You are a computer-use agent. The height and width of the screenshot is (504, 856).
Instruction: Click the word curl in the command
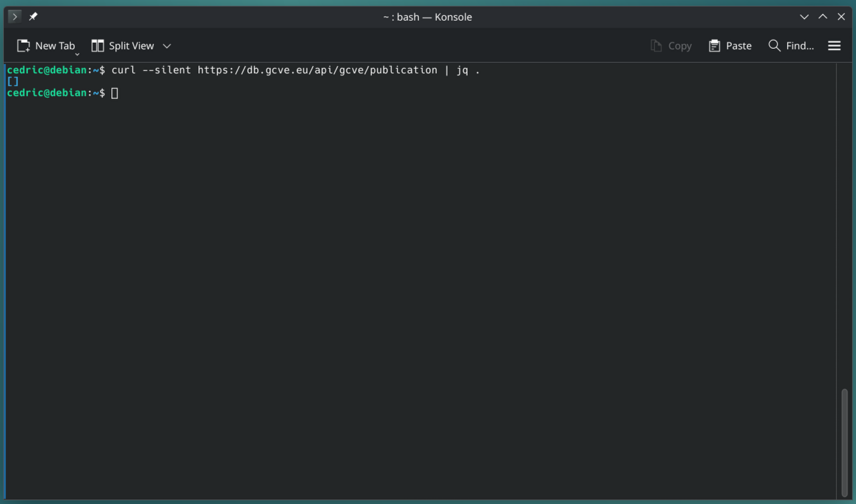click(x=123, y=70)
